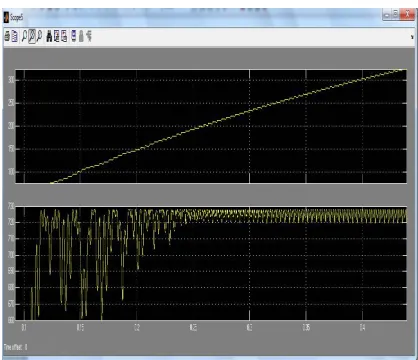
Task: Restore saved axes settings icon
Action: coord(64,36)
